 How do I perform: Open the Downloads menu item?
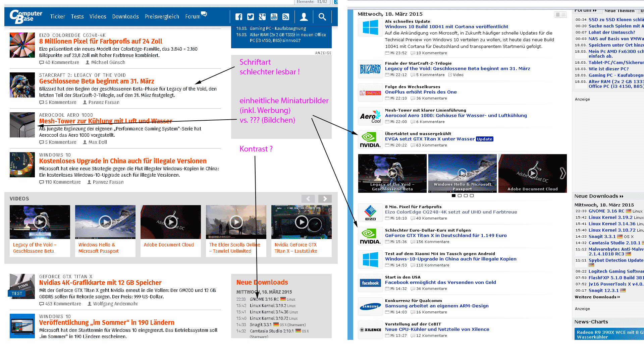[x=125, y=17]
